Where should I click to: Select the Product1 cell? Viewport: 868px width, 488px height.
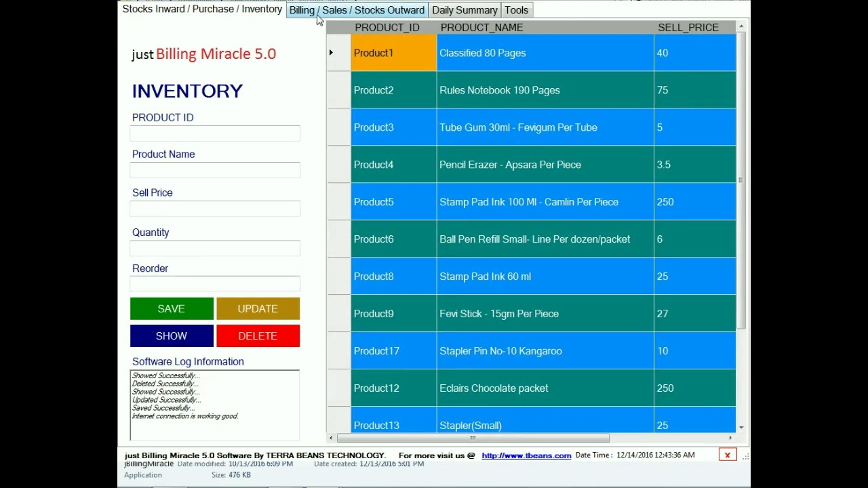tap(393, 53)
